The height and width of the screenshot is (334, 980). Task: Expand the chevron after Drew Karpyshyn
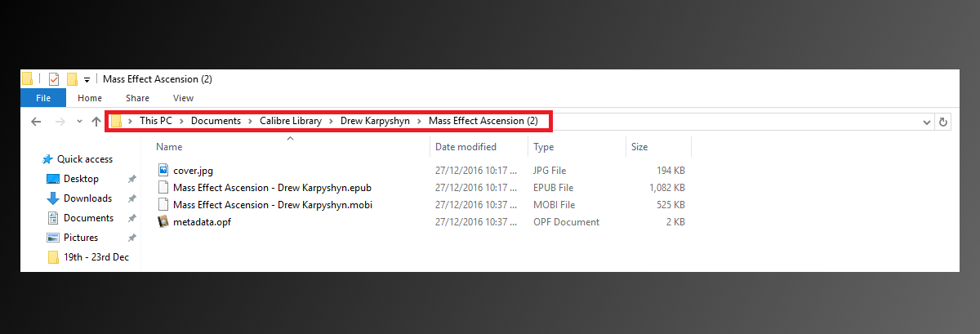419,121
